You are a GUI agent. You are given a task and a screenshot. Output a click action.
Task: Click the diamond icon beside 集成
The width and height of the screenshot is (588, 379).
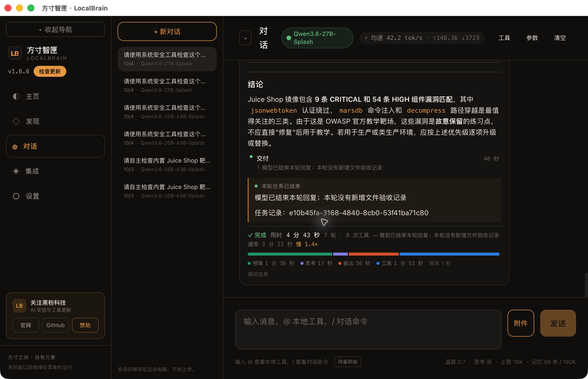pyautogui.click(x=16, y=171)
